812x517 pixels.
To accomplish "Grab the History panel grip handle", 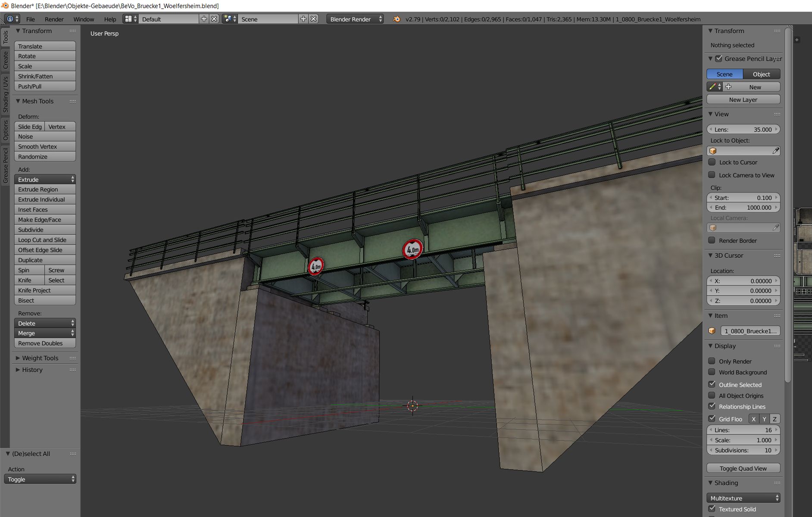I will click(x=72, y=370).
